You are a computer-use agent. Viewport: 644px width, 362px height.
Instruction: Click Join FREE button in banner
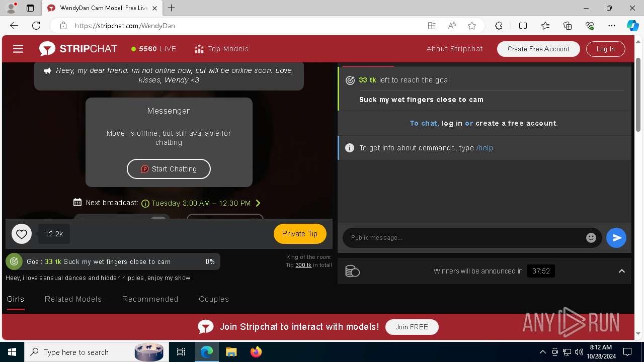click(412, 327)
